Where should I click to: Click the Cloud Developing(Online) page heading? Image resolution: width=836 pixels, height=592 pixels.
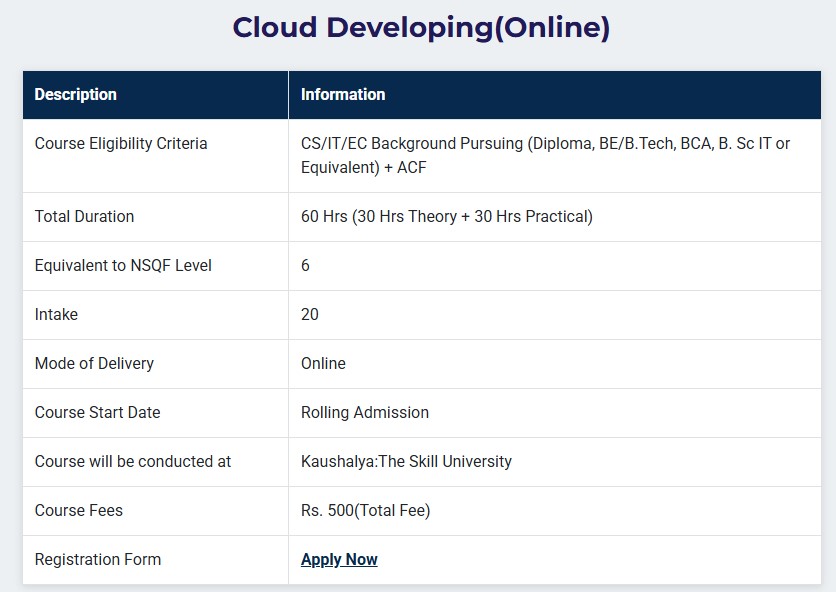(x=421, y=28)
